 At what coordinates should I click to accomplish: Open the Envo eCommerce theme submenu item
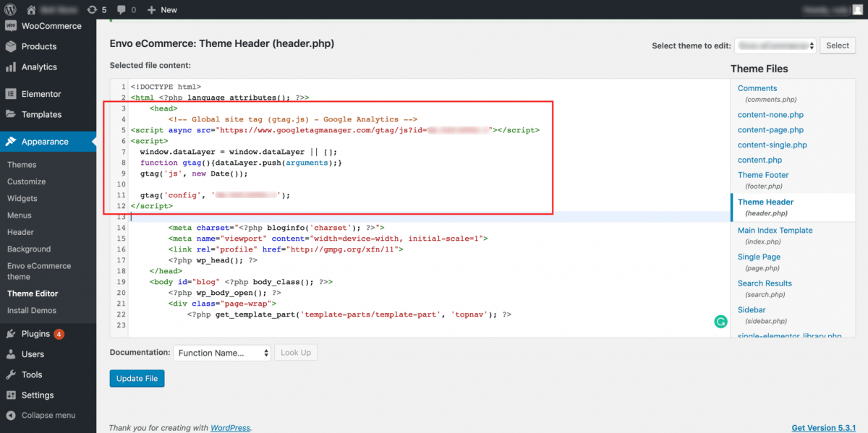pos(39,271)
